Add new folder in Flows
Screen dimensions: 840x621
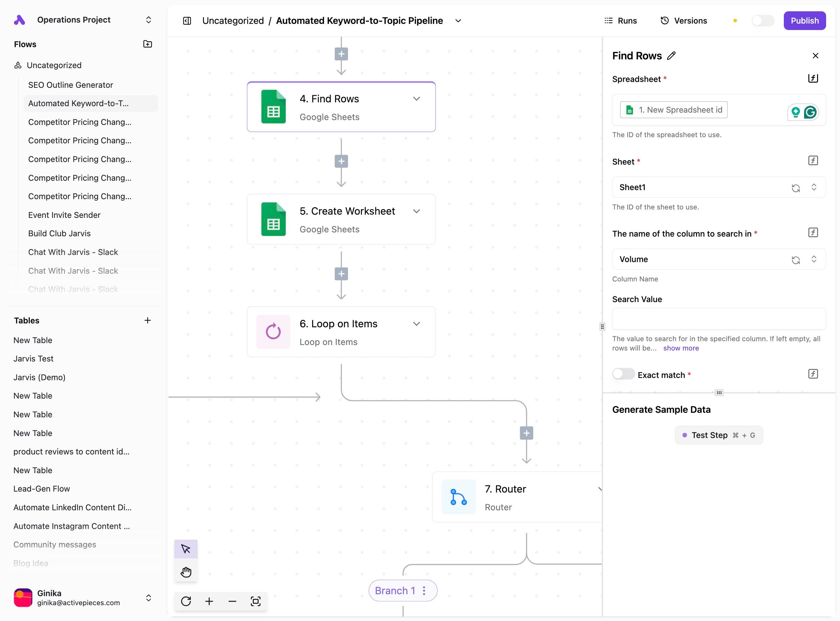[x=148, y=44]
